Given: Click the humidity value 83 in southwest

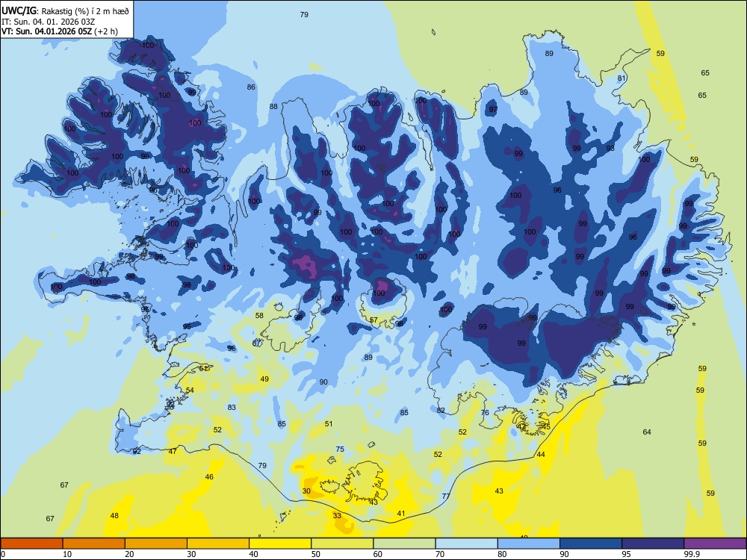Looking at the screenshot, I should [232, 407].
